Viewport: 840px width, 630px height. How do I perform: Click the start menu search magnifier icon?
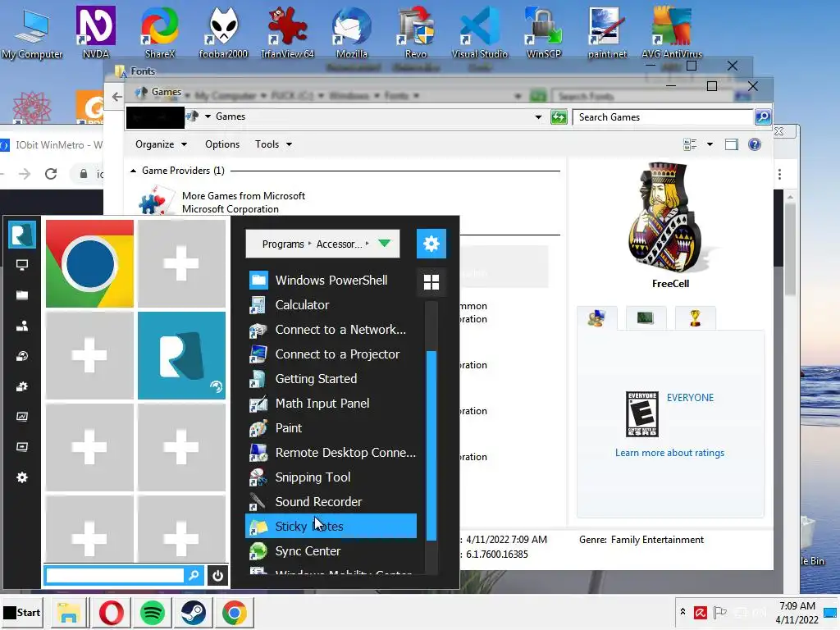pos(194,576)
